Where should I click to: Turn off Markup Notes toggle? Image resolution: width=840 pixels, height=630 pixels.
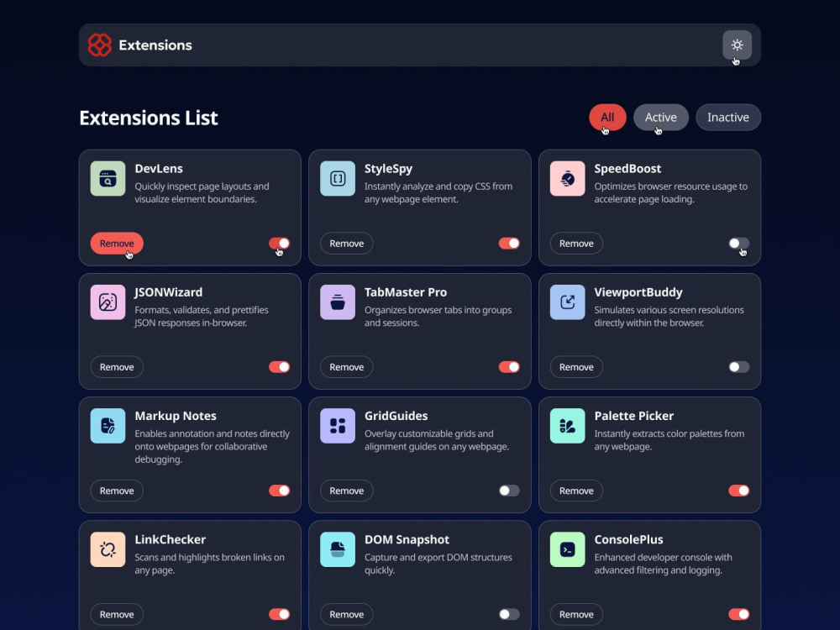click(279, 491)
